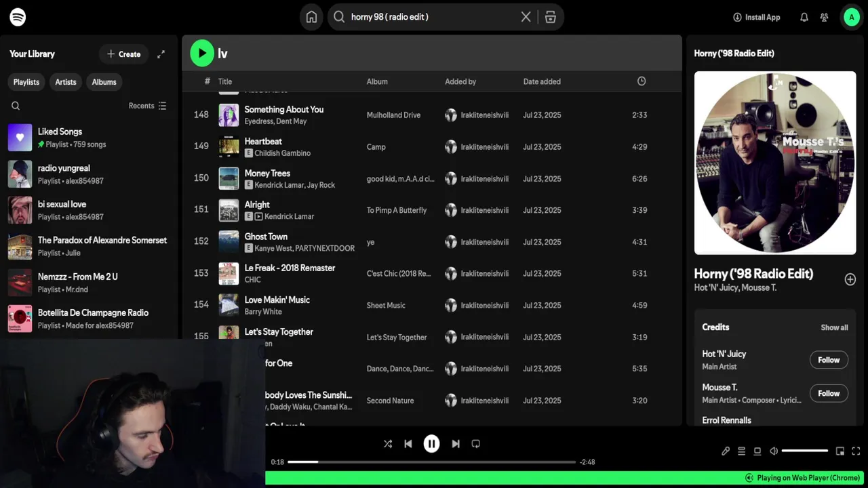Open the queue icon
The image size is (868, 488).
(x=742, y=451)
